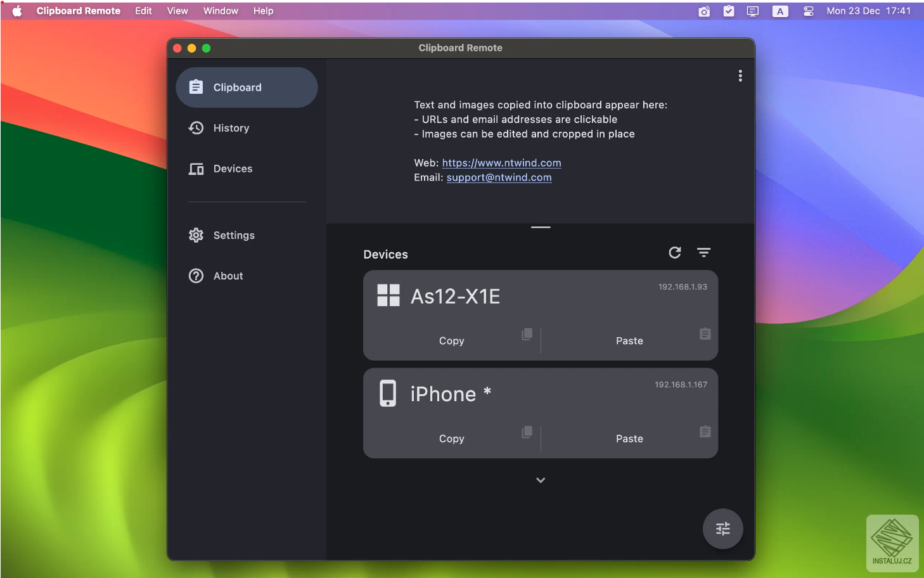Viewport: 924px width, 578px height.
Task: Open Settings from the sidebar
Action: coord(247,235)
